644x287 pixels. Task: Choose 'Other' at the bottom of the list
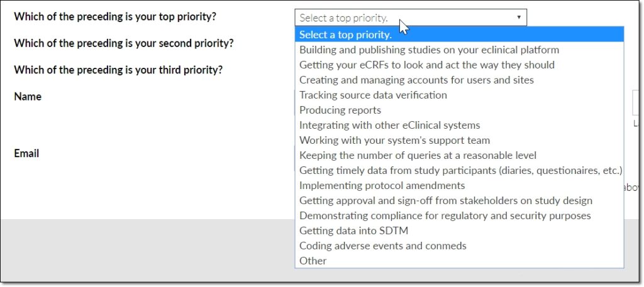pos(313,261)
